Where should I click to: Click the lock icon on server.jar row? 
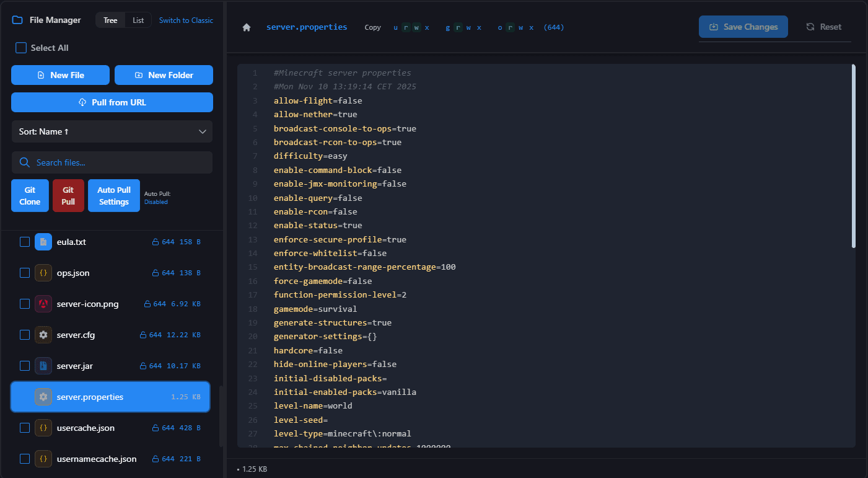point(143,366)
